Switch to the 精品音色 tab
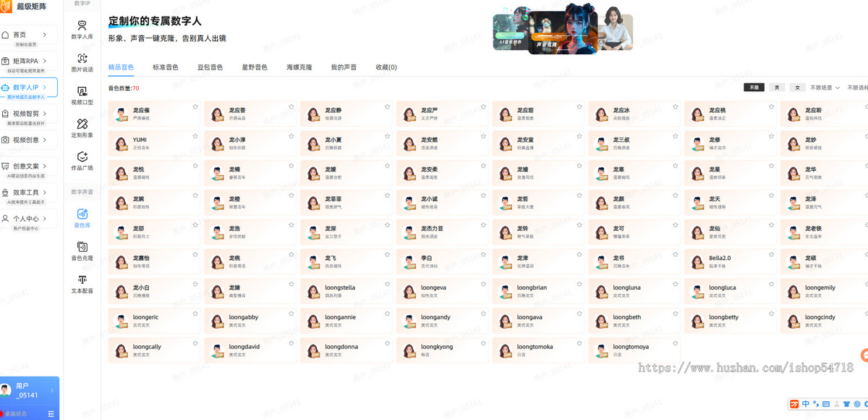Viewport: 868px width, 420px height. point(121,67)
